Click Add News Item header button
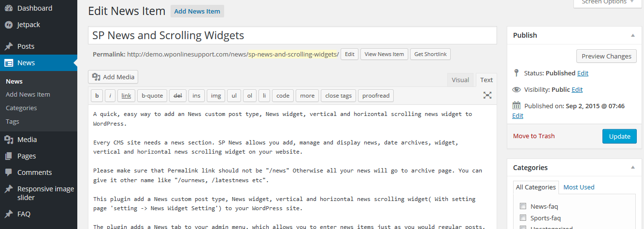The image size is (644, 229). [x=197, y=11]
